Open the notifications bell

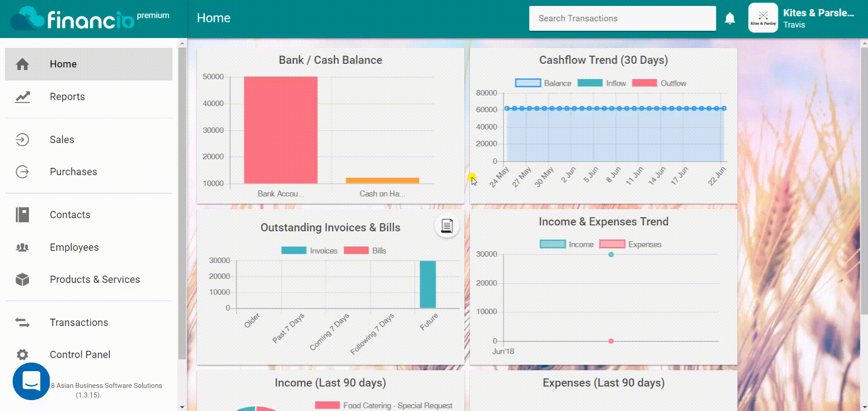(730, 19)
